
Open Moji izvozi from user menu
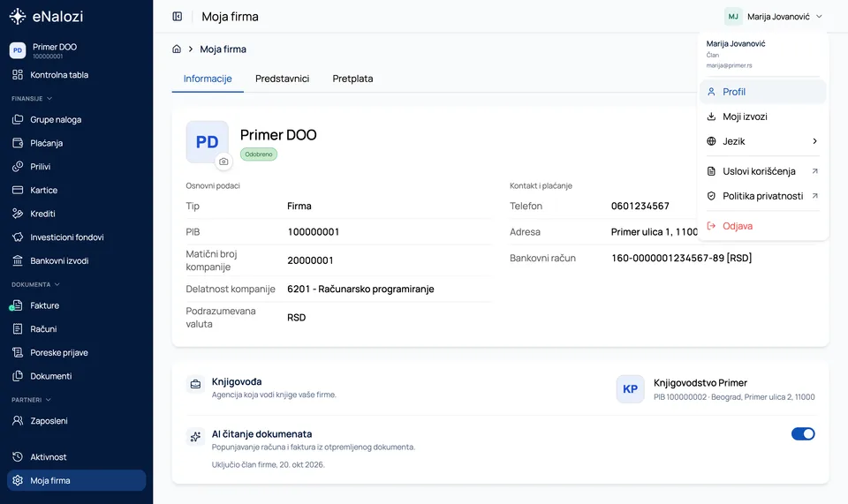(x=762, y=117)
